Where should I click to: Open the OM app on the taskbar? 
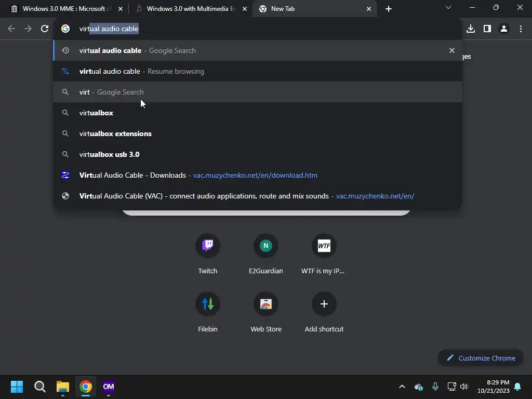(x=109, y=387)
